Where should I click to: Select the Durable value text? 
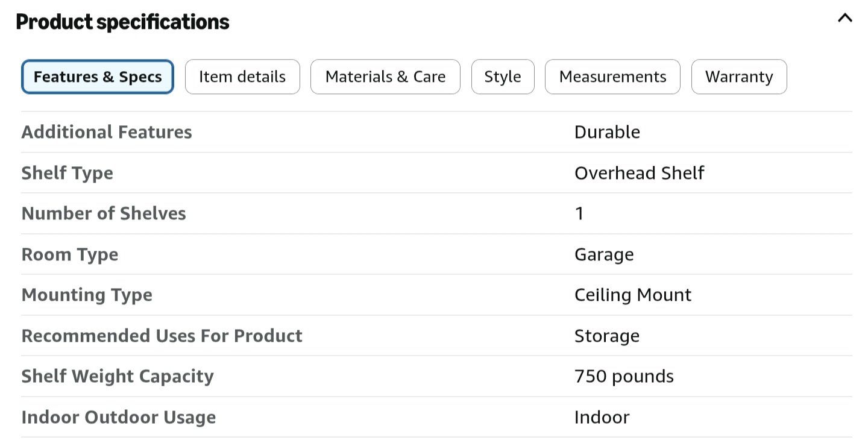607,132
